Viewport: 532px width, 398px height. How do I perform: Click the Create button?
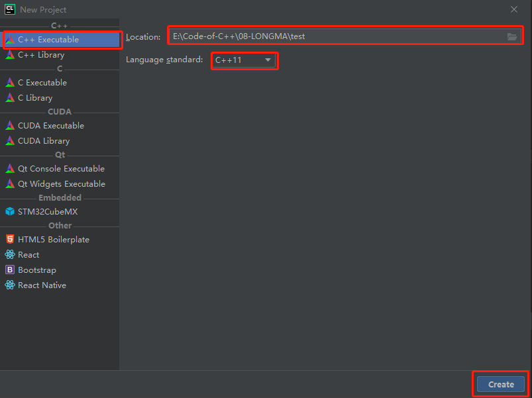pos(501,385)
